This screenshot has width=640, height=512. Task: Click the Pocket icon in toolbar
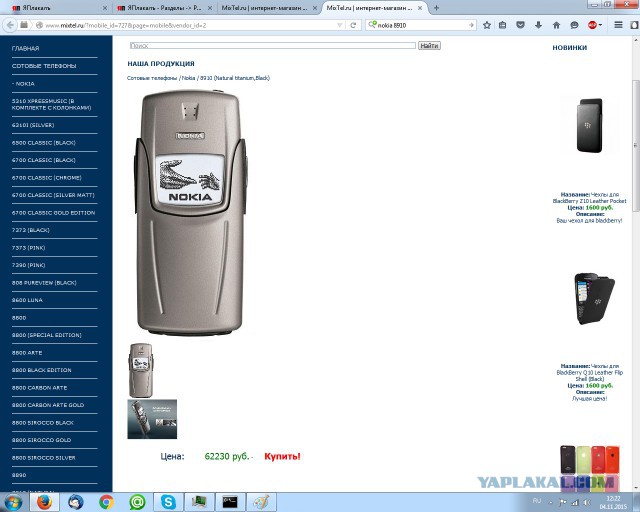tap(520, 25)
